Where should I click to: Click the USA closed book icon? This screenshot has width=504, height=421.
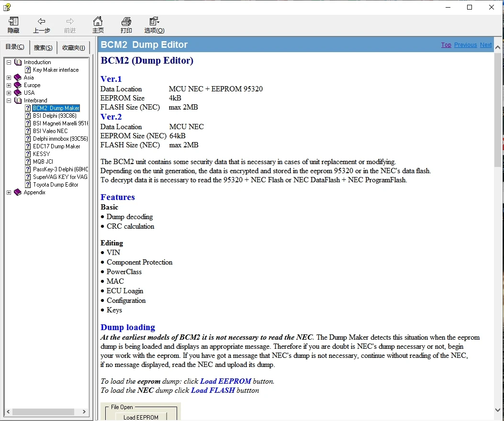(18, 92)
